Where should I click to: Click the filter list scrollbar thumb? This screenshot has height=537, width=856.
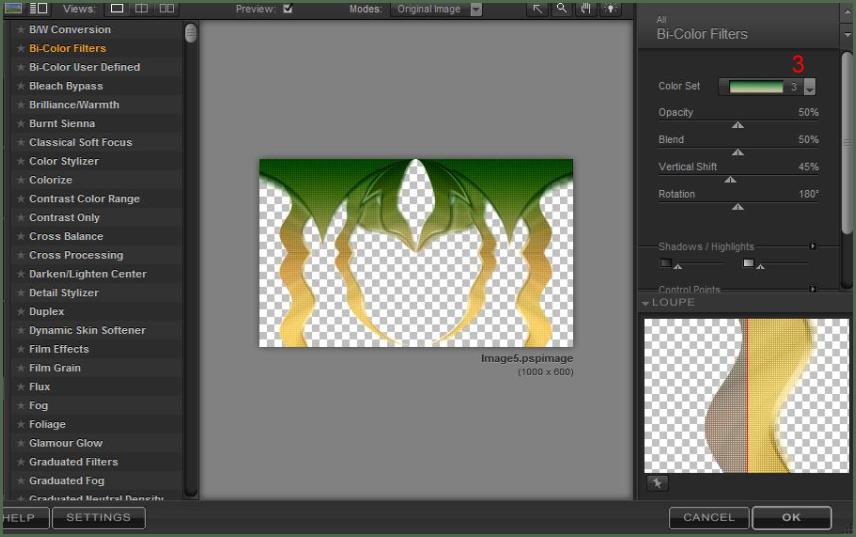(191, 33)
